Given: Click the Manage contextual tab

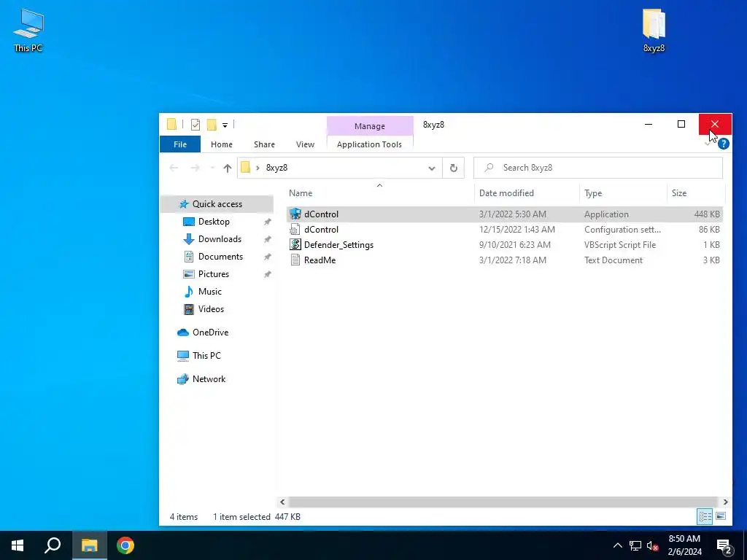Looking at the screenshot, I should pyautogui.click(x=370, y=126).
